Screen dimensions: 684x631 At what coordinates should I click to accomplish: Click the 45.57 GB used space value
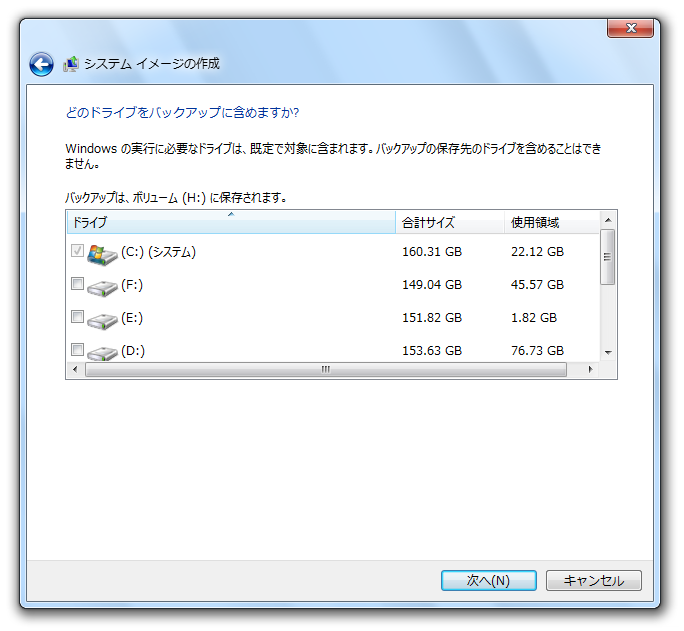(x=537, y=285)
